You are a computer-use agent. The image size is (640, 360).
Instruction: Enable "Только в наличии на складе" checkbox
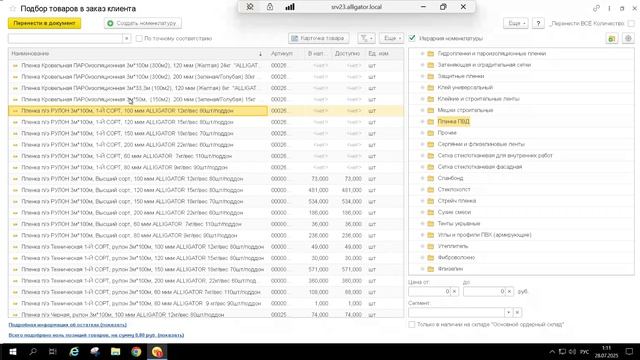(412, 324)
